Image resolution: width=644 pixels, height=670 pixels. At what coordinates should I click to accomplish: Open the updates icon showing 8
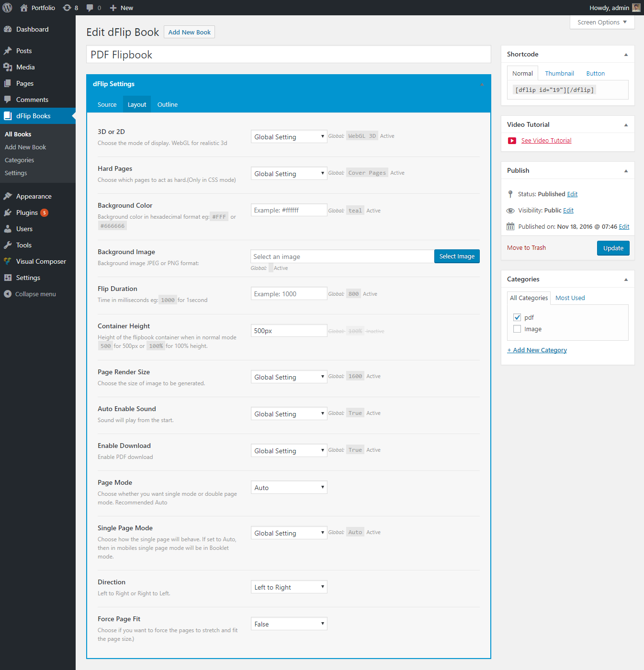pos(67,8)
